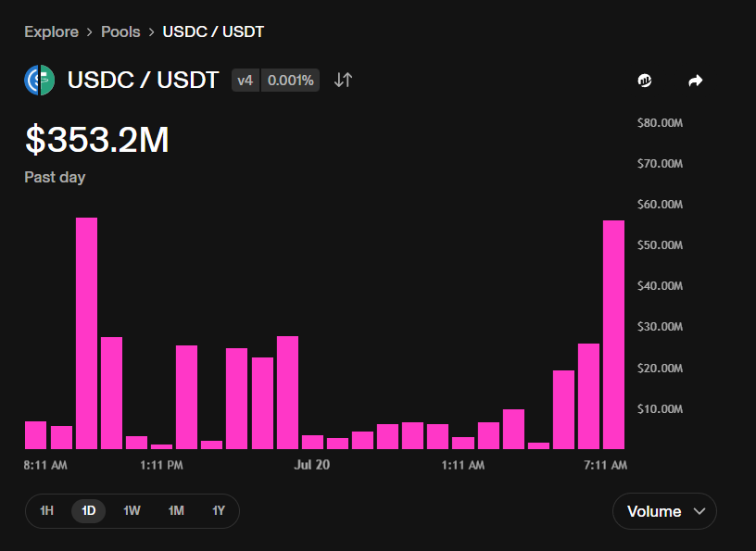Screen dimensions: 756x551
Task: Go to Explore in the breadcrumb
Action: point(52,31)
